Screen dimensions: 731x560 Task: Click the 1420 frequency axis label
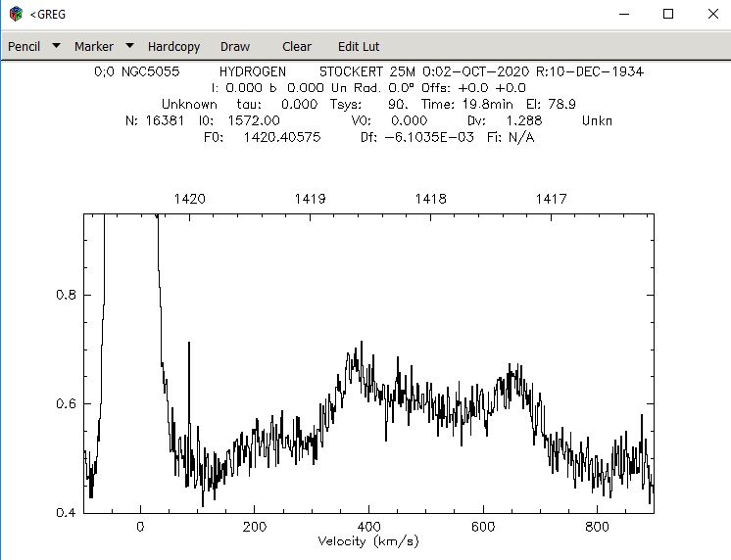pyautogui.click(x=190, y=199)
